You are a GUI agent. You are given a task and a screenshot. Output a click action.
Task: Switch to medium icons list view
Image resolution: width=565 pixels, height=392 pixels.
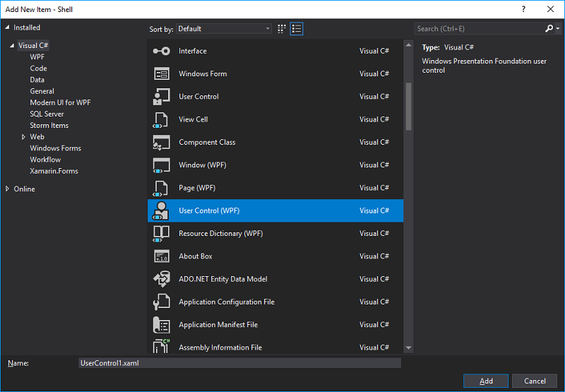[x=297, y=29]
